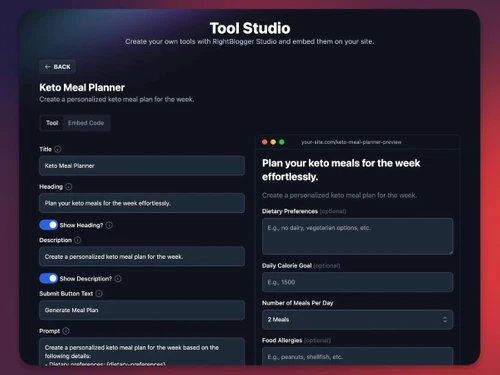Click the info icon beside Heading label
The height and width of the screenshot is (375, 500).
tap(69, 187)
